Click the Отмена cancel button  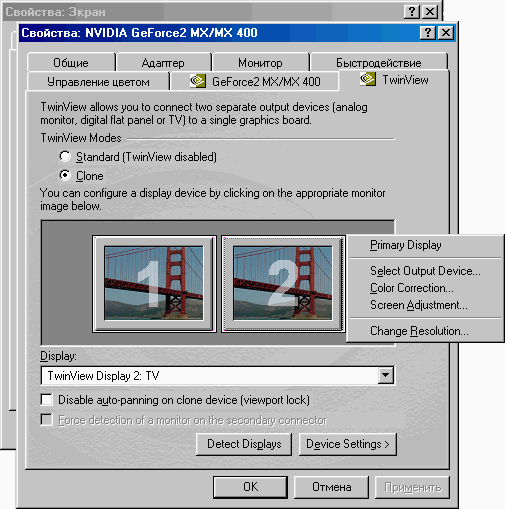[331, 487]
